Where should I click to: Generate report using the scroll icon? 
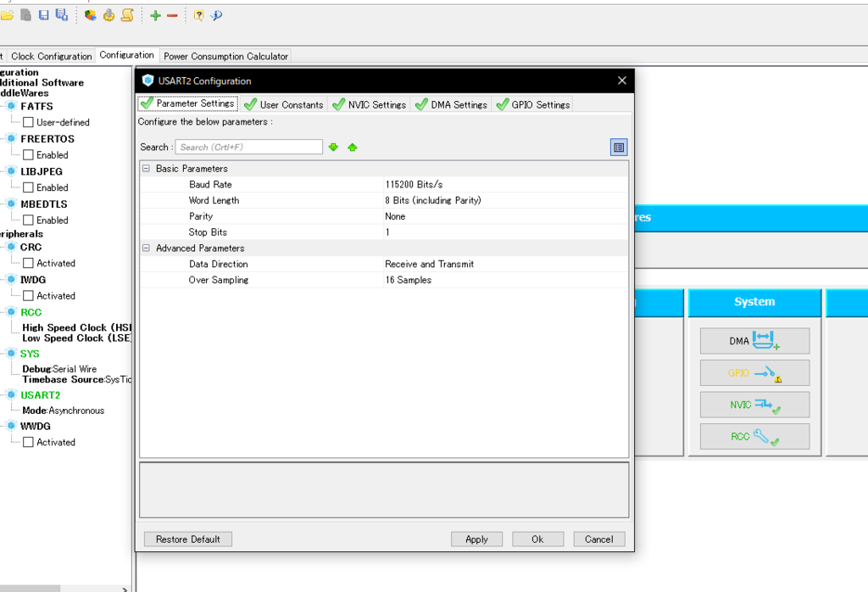point(127,15)
